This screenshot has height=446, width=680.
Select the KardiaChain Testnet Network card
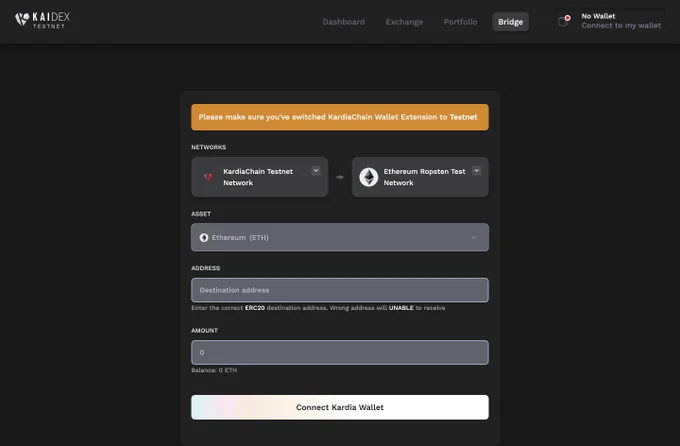(259, 177)
